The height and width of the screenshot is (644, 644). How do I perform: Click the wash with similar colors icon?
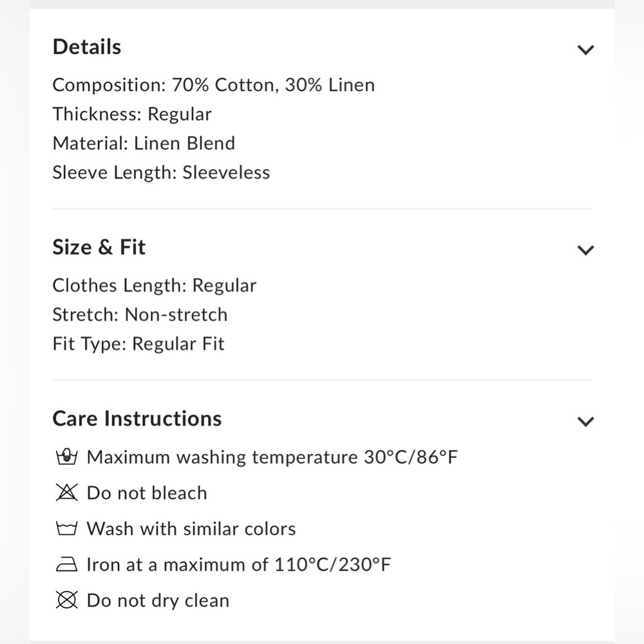[x=66, y=529]
